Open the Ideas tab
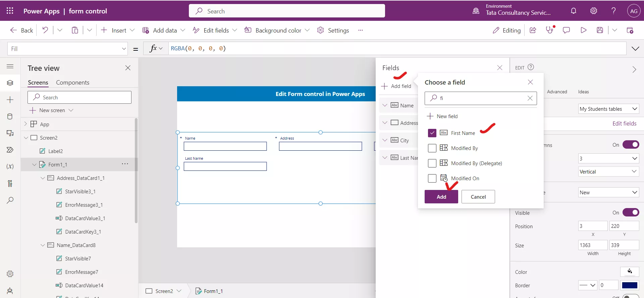 583,92
